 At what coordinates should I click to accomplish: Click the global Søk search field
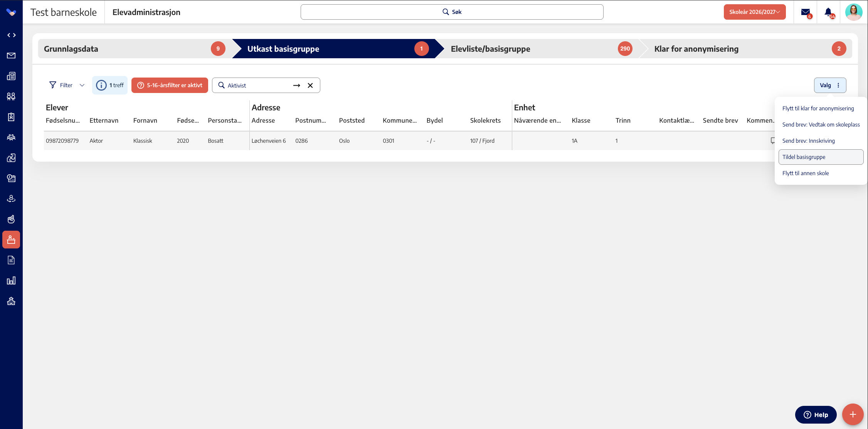point(452,12)
